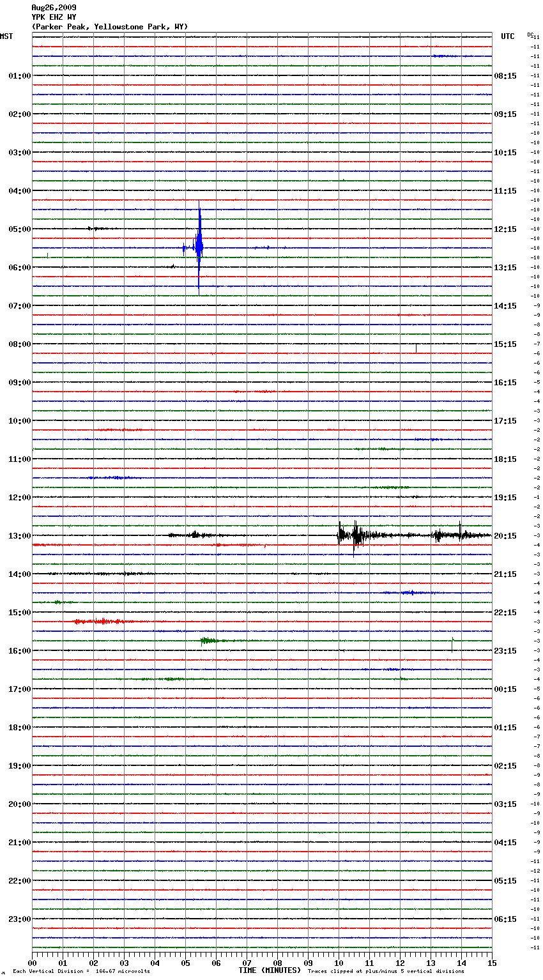Select the 12:00 MST time label

[19, 498]
